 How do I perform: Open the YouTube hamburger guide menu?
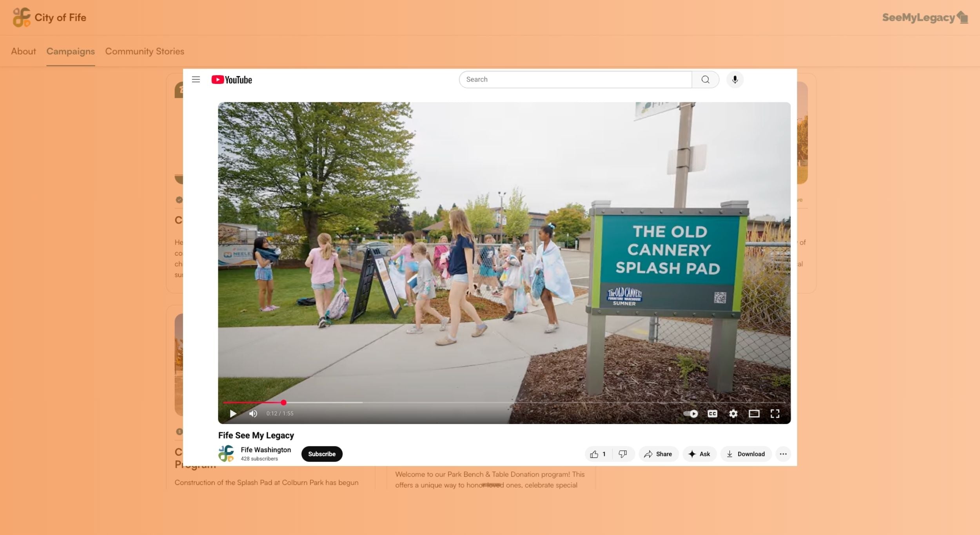click(196, 80)
